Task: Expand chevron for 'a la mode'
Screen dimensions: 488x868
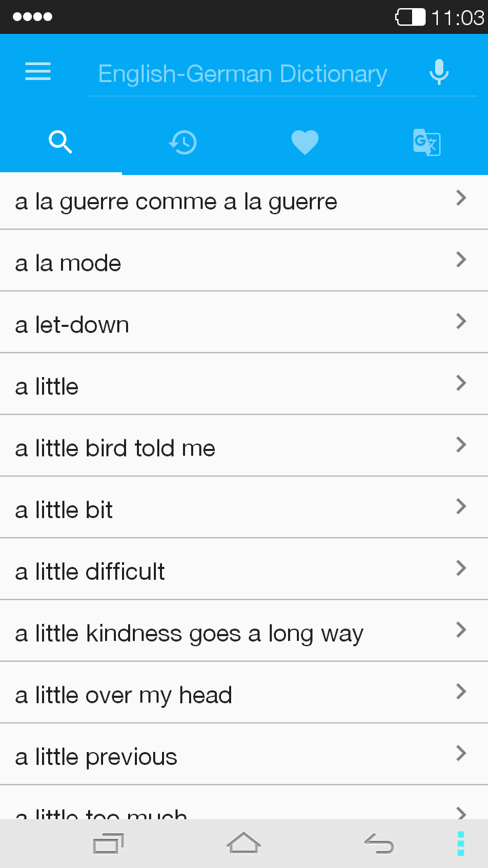Action: click(x=462, y=260)
